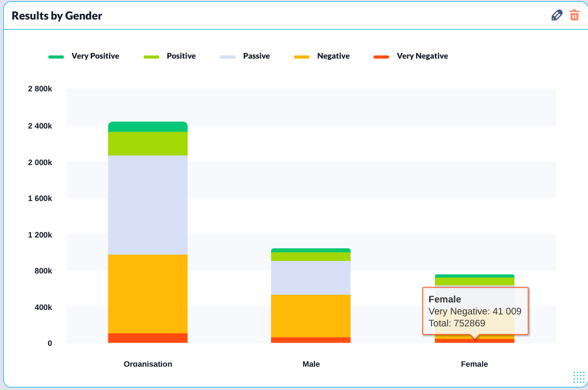This screenshot has height=390, width=588.
Task: Click the Results by Gender title
Action: pos(57,16)
